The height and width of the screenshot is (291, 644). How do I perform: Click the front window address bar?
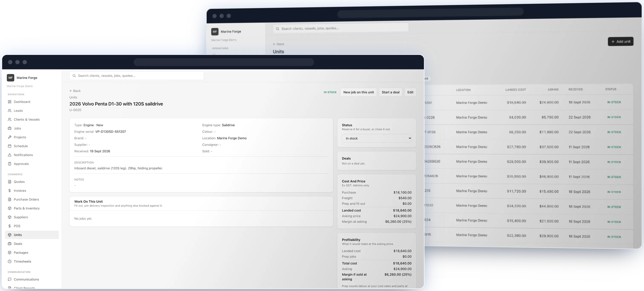[224, 62]
